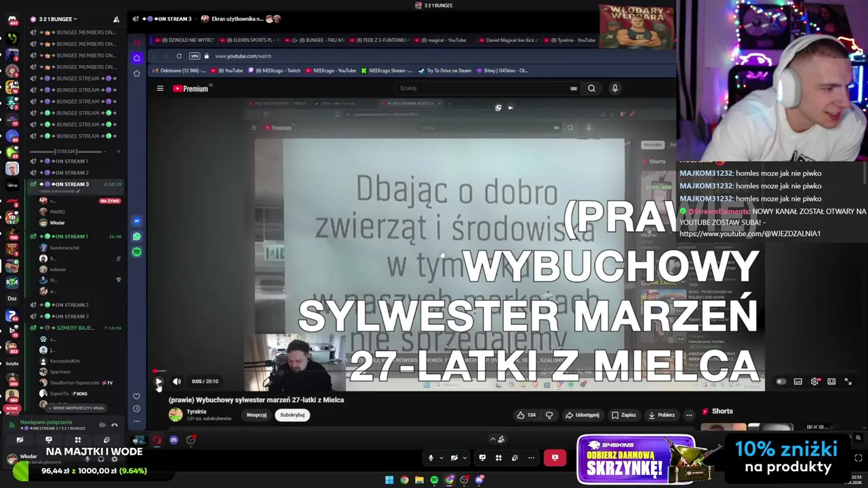Image resolution: width=868 pixels, height=488 pixels.
Task: Toggle camera in Discord voice panel
Action: (20, 440)
